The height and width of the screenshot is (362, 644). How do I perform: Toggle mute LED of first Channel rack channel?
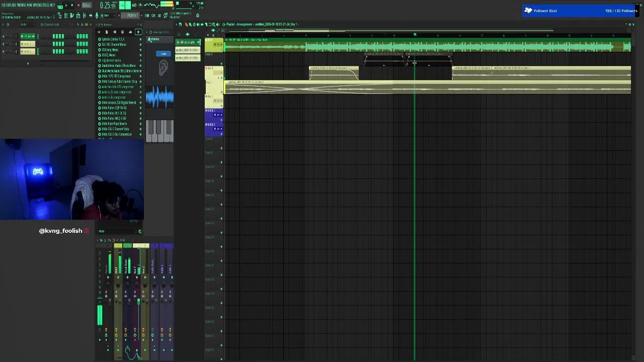[x=4, y=36]
